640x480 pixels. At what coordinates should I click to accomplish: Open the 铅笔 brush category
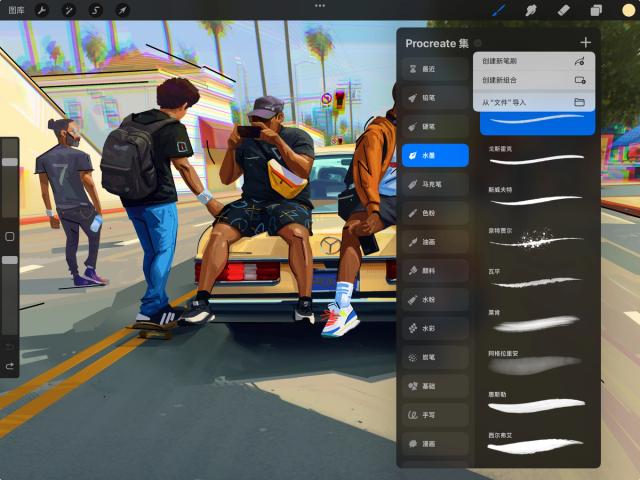[435, 98]
